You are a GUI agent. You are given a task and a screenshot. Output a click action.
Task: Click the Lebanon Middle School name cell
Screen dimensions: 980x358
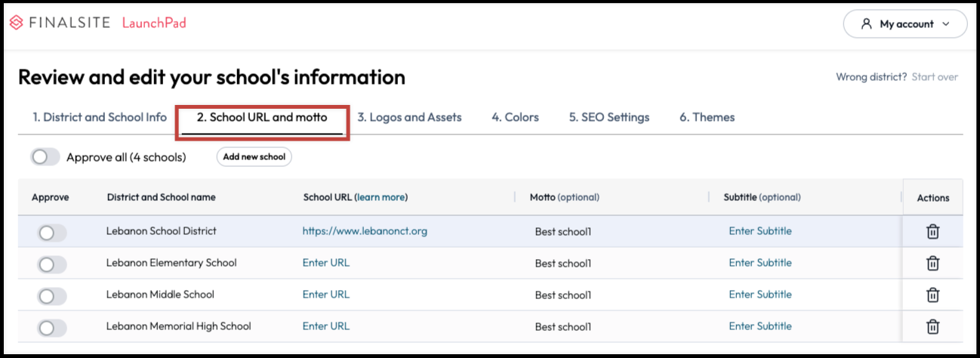coord(160,295)
